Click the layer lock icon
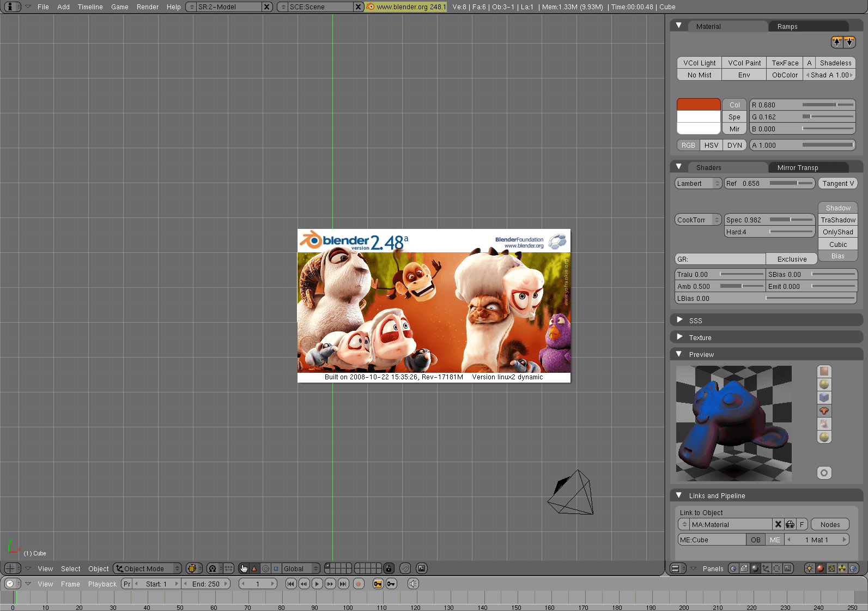868x611 pixels. pyautogui.click(x=389, y=568)
